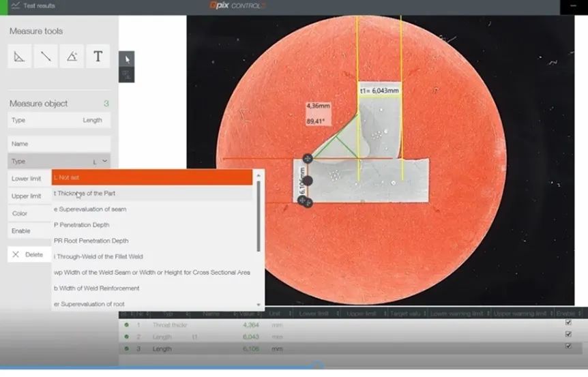Click the Test results chart icon
This screenshot has width=588, height=377.
tap(15, 5)
